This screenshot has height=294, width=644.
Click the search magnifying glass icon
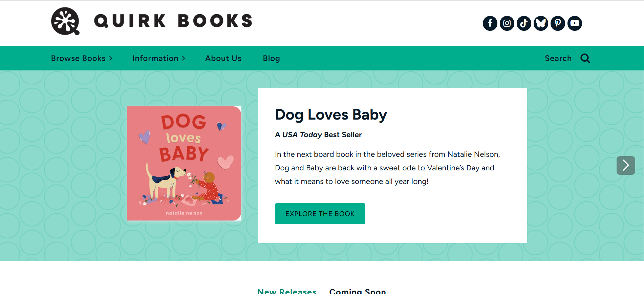click(585, 58)
